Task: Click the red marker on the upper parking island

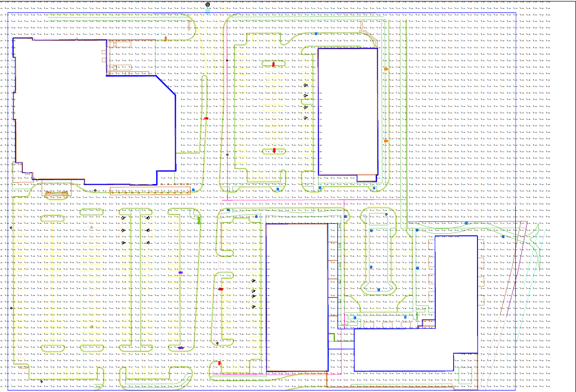Action: [274, 64]
